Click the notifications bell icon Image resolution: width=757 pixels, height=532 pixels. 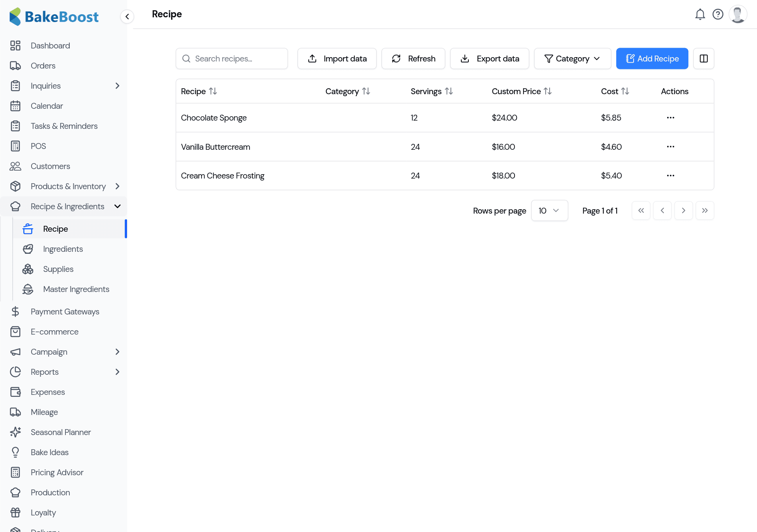[700, 15]
